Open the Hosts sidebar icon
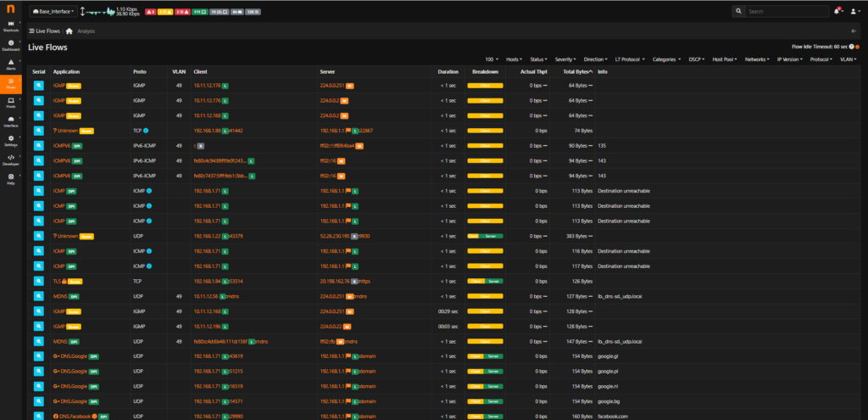This screenshot has height=420, width=868. tap(11, 104)
